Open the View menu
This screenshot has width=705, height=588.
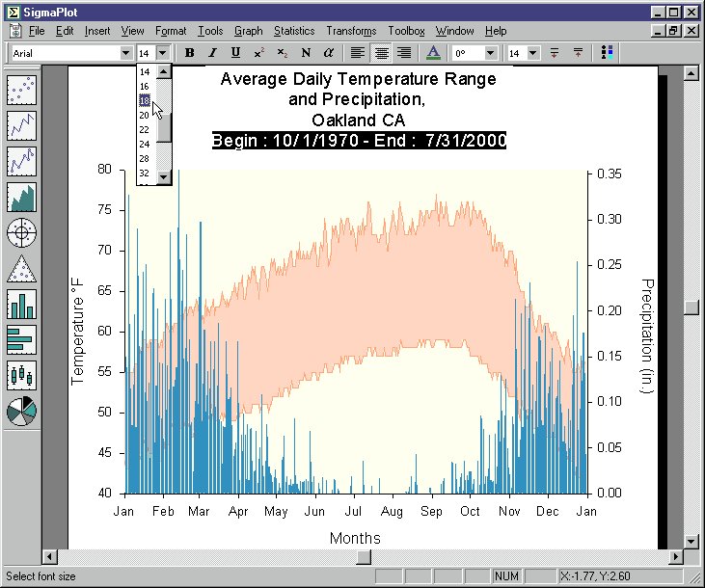133,31
